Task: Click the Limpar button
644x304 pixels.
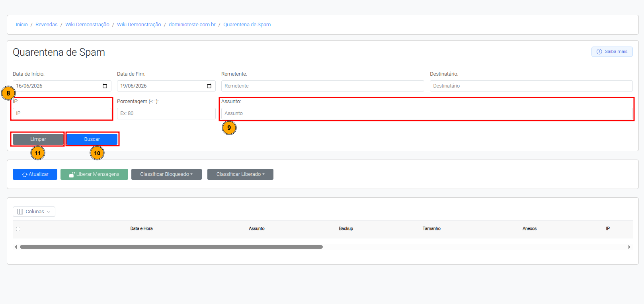Action: (x=38, y=139)
